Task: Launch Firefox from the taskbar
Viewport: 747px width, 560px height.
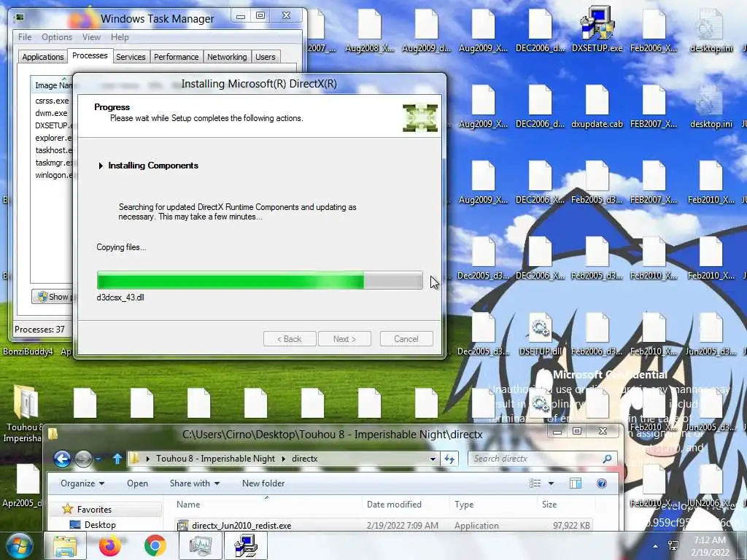Action: tap(109, 546)
